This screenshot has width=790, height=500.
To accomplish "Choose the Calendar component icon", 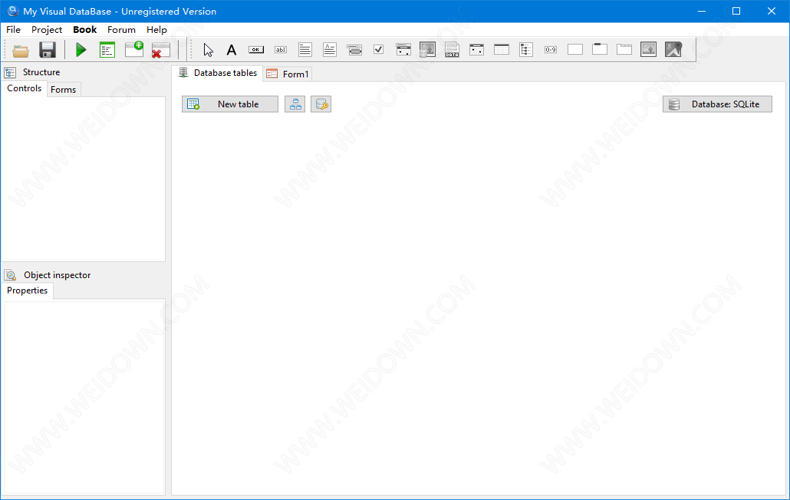I will tap(477, 49).
